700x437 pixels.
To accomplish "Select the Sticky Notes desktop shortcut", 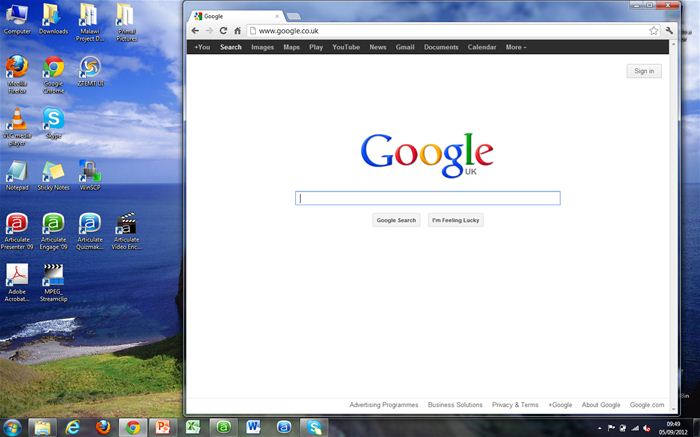I will coord(53,175).
